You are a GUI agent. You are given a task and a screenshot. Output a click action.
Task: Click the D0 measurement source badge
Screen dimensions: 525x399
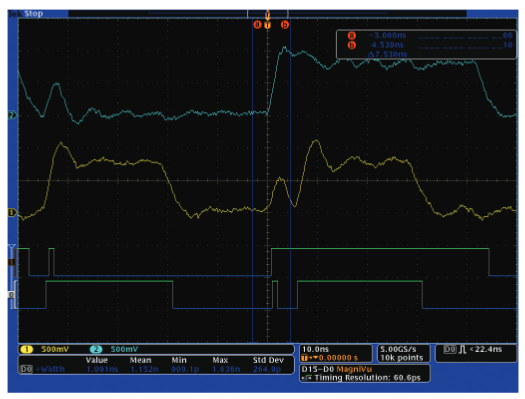pyautogui.click(x=26, y=369)
